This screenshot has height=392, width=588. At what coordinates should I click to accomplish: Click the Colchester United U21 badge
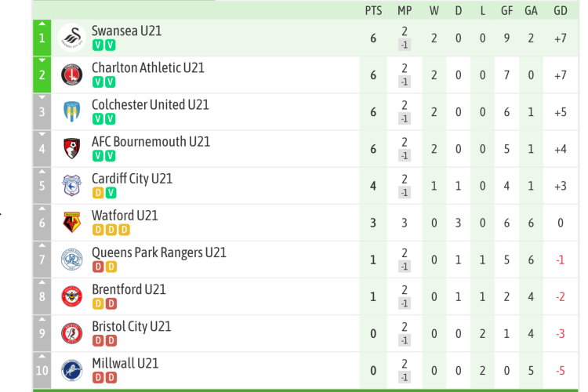pyautogui.click(x=72, y=111)
